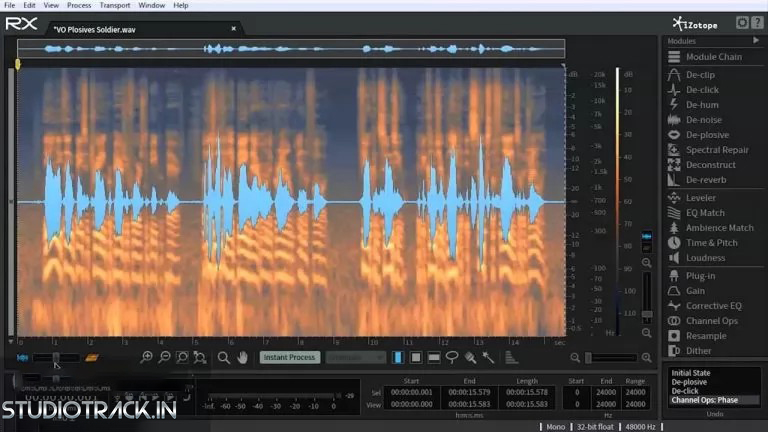Click horizontal zoom-in magnifier right of slider
Viewport: 768px width, 432px height.
647,358
